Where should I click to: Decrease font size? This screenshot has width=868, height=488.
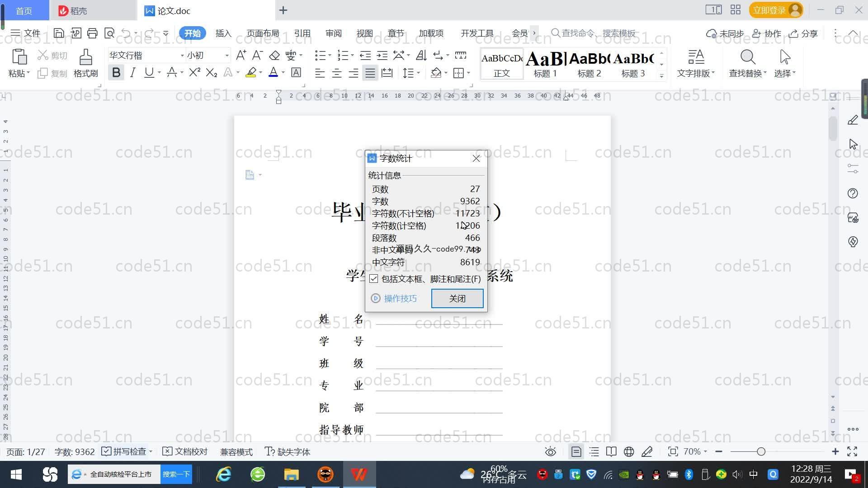257,55
